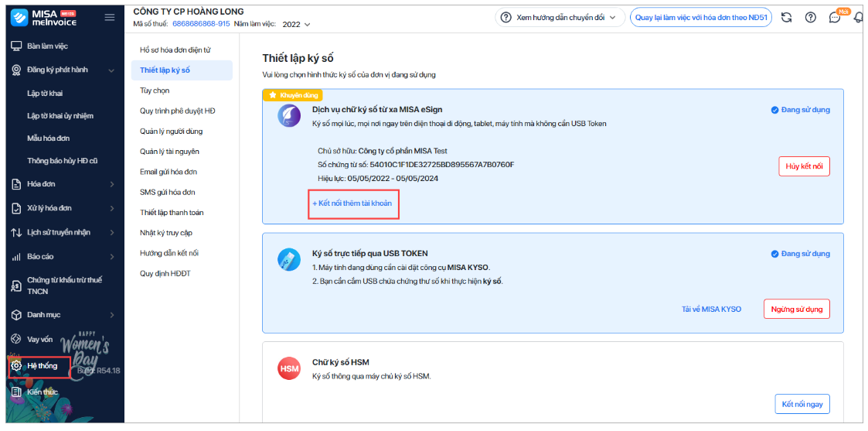
Task: Collapse sidebar with hamburger menu icon
Action: pos(110,18)
